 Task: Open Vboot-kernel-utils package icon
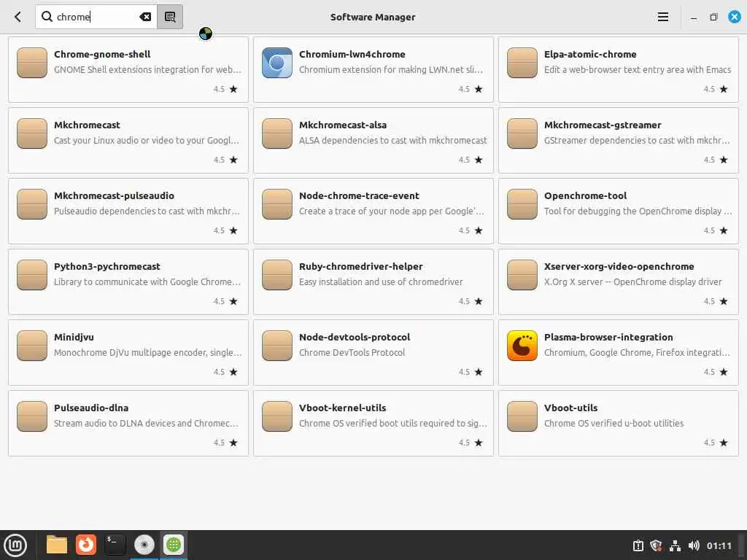[276, 416]
